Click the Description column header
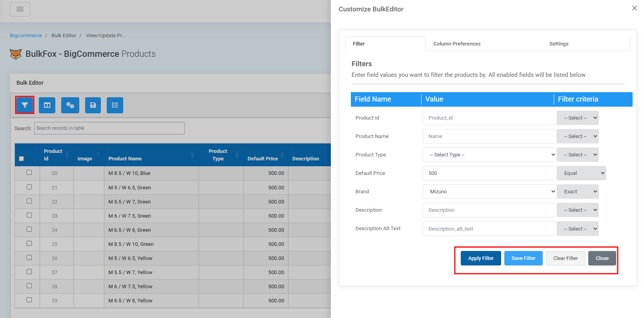644x318 pixels. click(306, 159)
